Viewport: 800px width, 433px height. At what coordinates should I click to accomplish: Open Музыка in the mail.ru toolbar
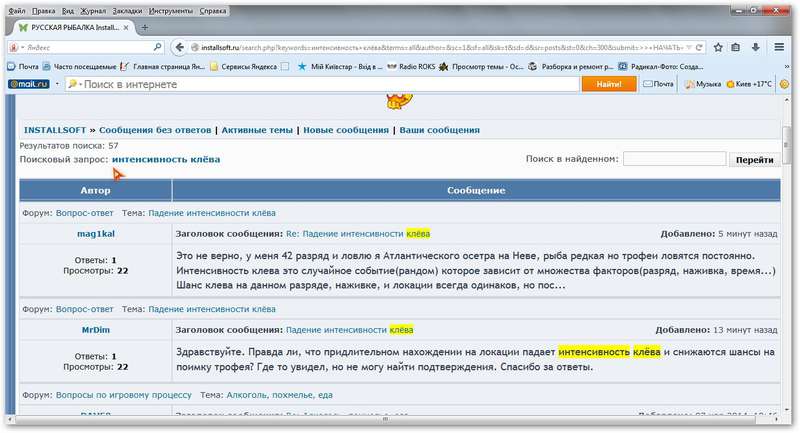[x=703, y=84]
